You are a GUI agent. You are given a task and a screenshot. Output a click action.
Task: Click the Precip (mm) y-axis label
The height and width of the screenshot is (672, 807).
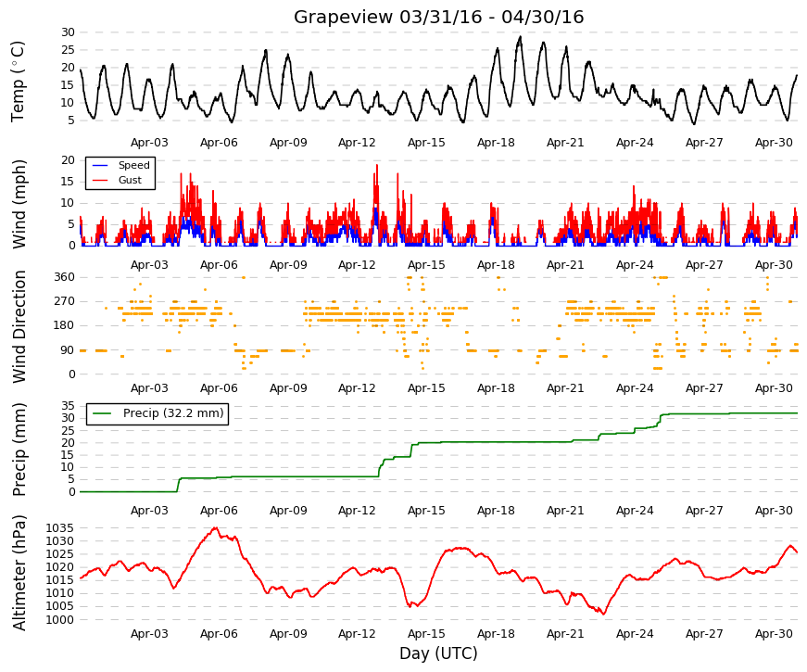pos(19,450)
